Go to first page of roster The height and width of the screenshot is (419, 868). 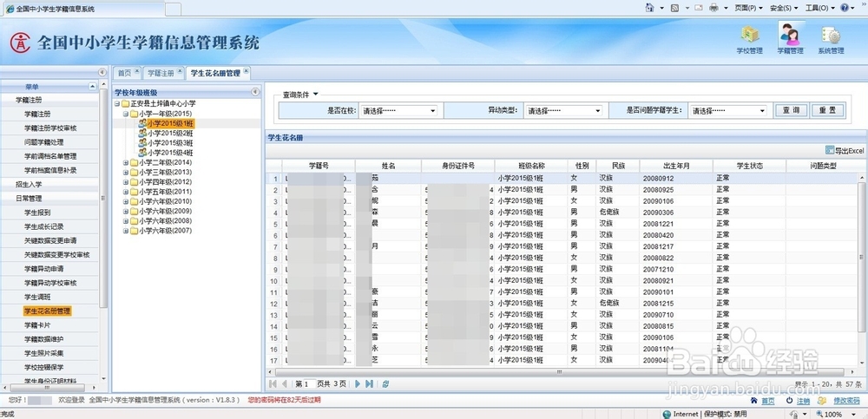point(273,383)
